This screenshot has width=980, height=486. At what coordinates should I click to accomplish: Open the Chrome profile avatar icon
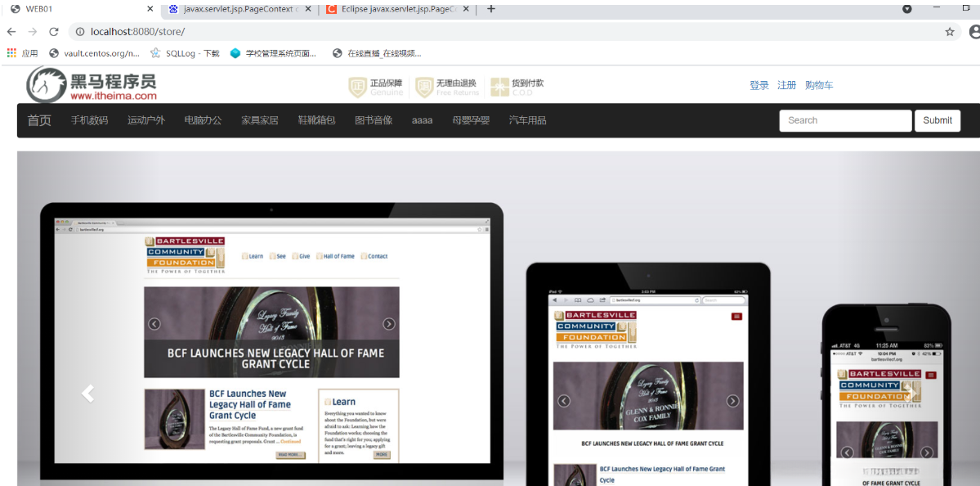point(974,31)
